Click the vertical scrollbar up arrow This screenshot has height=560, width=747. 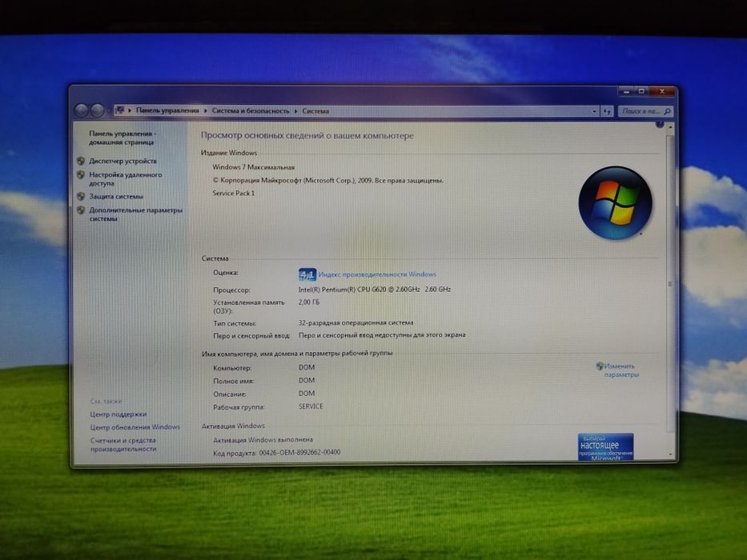tap(670, 127)
